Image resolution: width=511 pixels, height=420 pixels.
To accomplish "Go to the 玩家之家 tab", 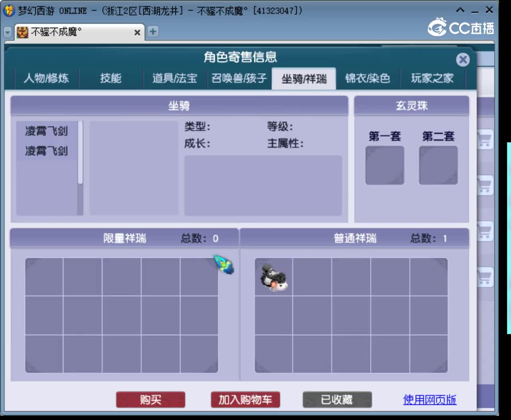I will tap(432, 78).
